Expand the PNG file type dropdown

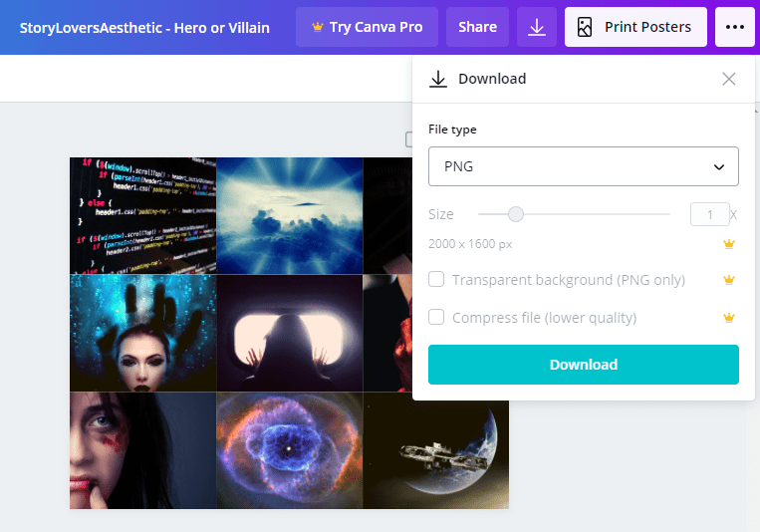point(584,166)
